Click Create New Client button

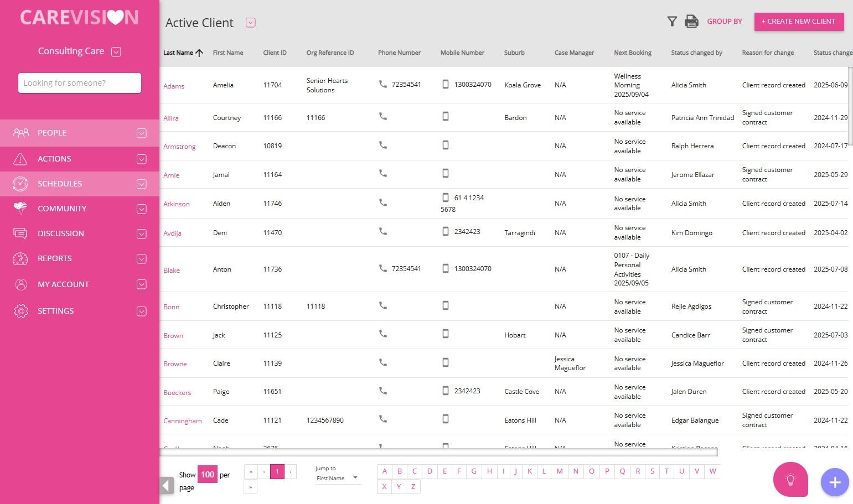click(799, 22)
